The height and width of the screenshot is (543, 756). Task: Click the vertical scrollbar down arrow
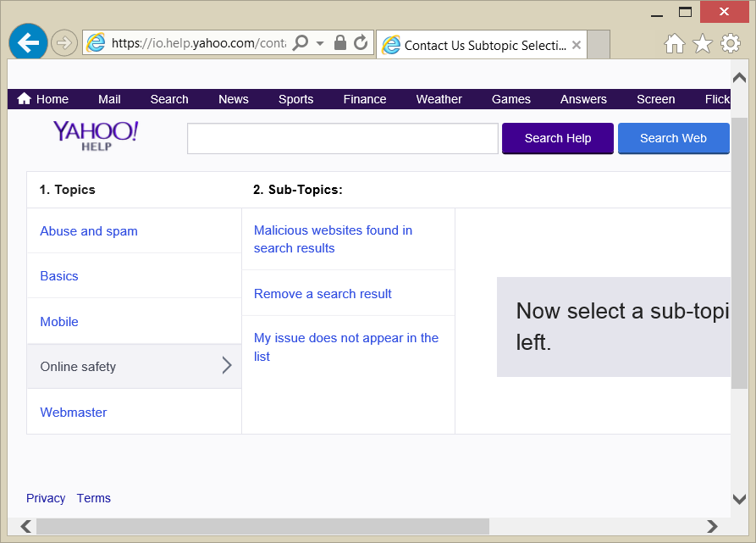tap(739, 499)
